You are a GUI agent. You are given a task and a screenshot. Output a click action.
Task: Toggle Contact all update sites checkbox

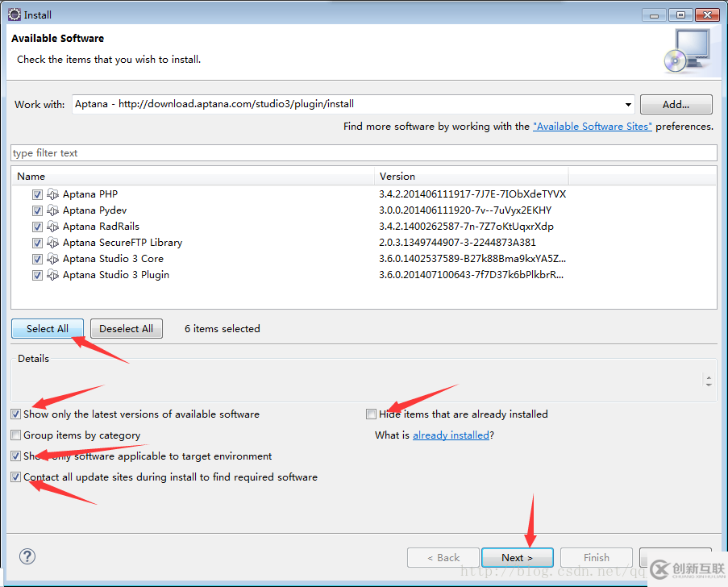click(16, 477)
